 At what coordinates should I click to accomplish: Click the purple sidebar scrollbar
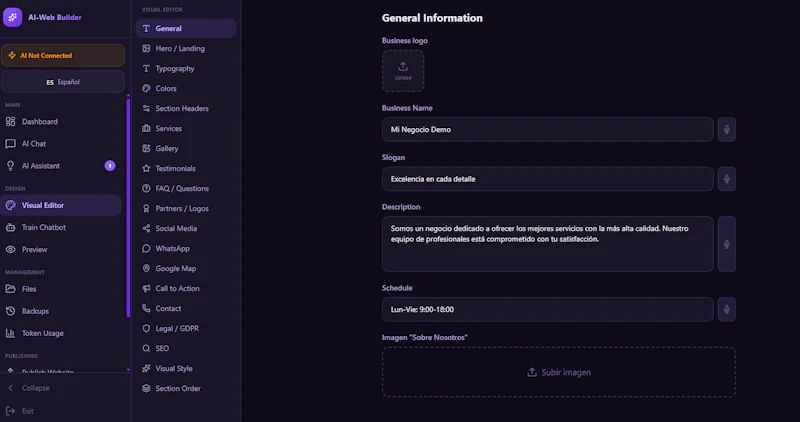(128, 208)
